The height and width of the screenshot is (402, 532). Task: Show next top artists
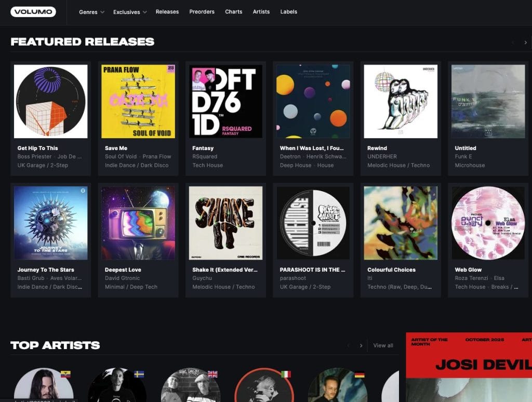[x=361, y=345]
